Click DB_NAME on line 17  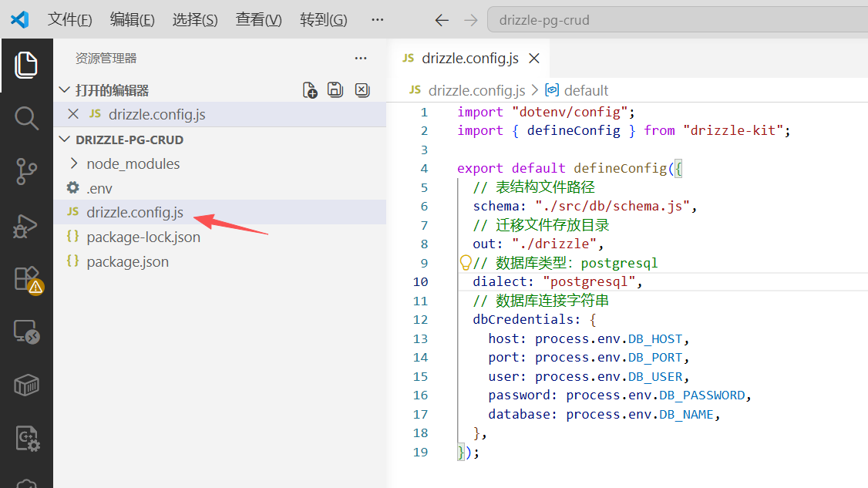tap(686, 414)
